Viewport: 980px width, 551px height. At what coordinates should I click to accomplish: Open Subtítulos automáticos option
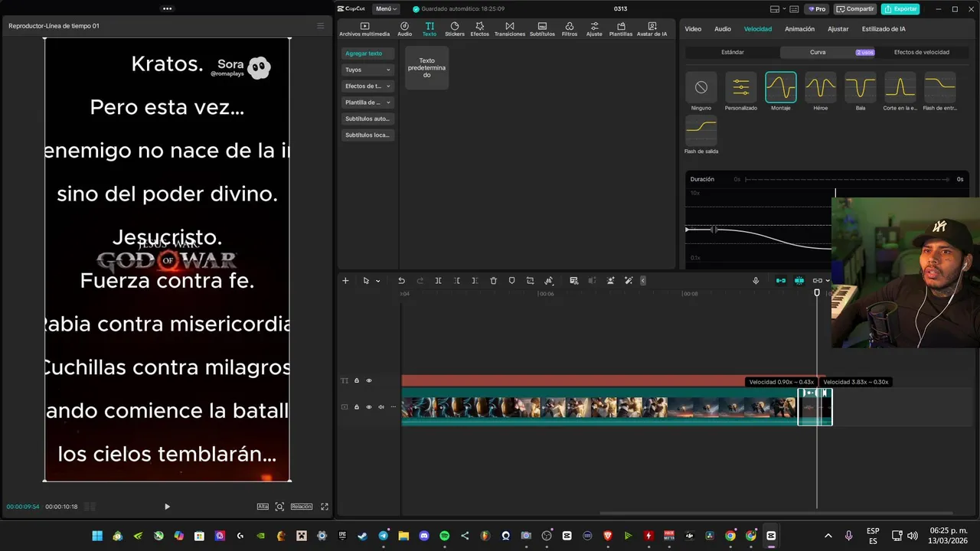(x=368, y=119)
